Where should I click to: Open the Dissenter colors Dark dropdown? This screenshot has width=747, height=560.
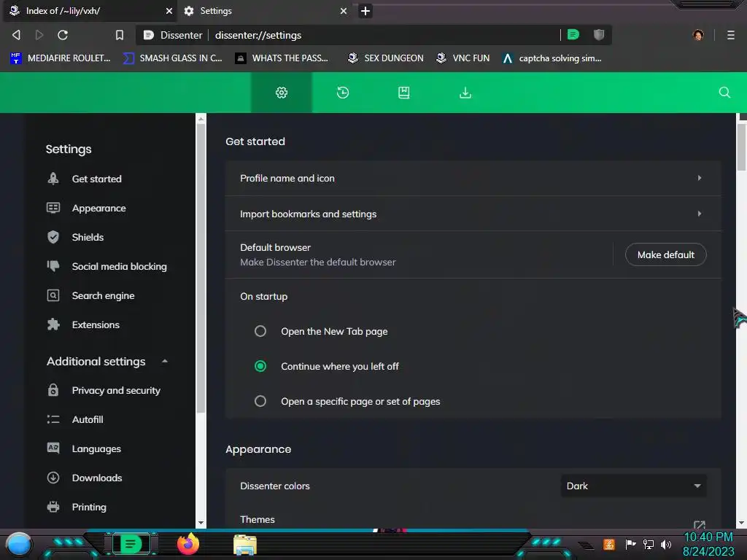(x=634, y=486)
